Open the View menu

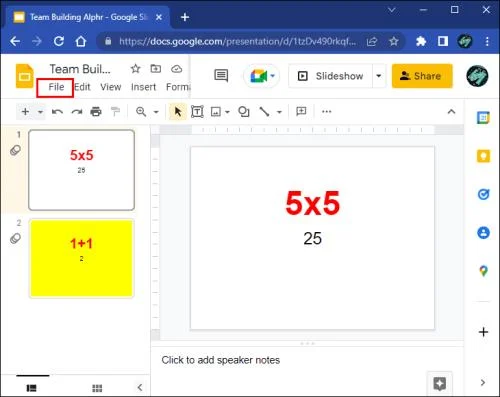pos(111,87)
